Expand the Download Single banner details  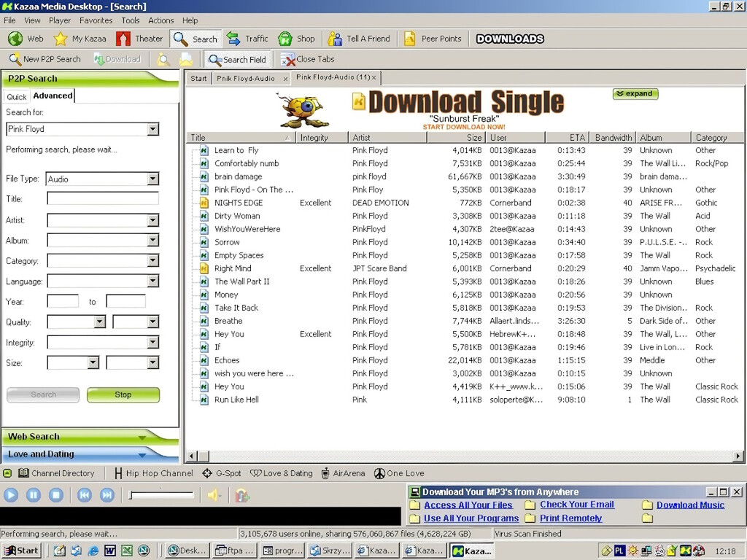tap(634, 94)
